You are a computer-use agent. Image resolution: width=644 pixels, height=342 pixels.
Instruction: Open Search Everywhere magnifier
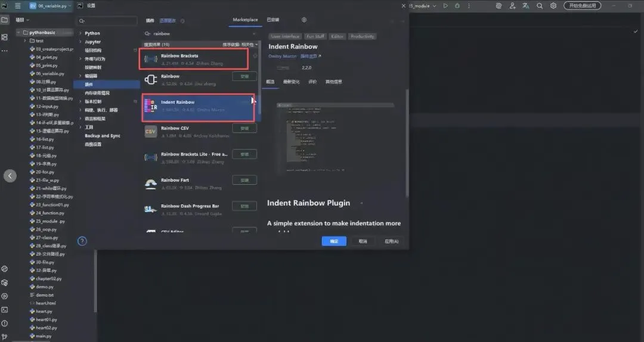(x=540, y=6)
